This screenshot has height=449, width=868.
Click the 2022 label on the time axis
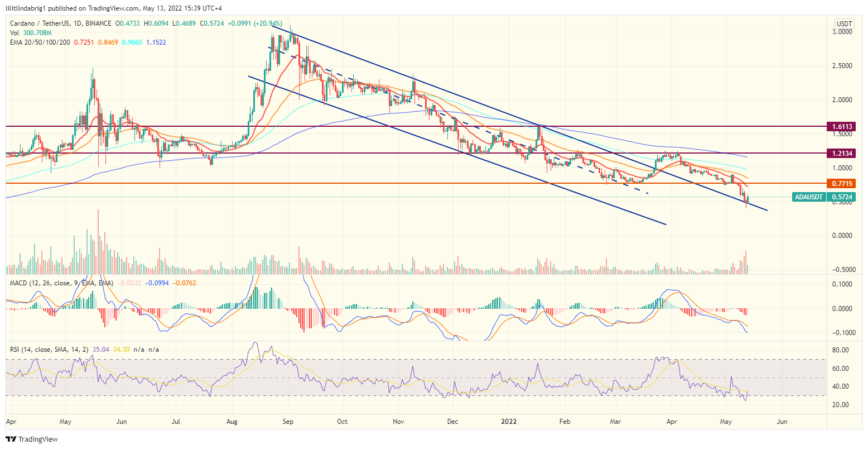pos(508,422)
